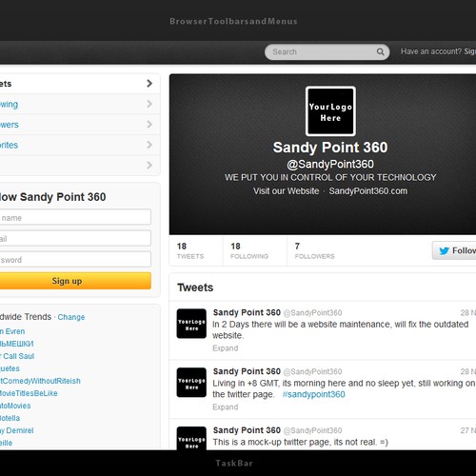Open the #sandypoint360 hashtag link

pyautogui.click(x=313, y=394)
